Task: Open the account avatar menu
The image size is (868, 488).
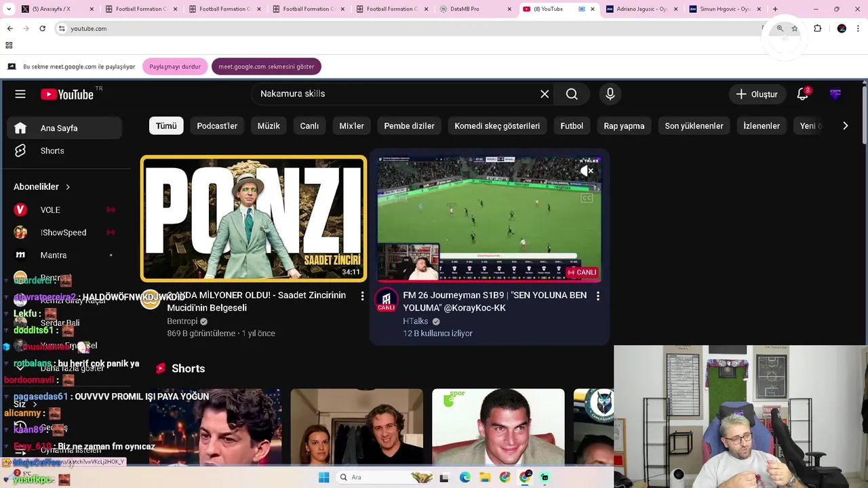Action: (x=835, y=94)
